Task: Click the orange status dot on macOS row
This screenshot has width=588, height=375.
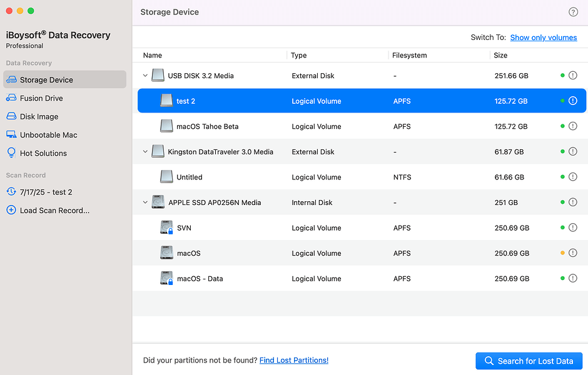Action: pyautogui.click(x=562, y=253)
